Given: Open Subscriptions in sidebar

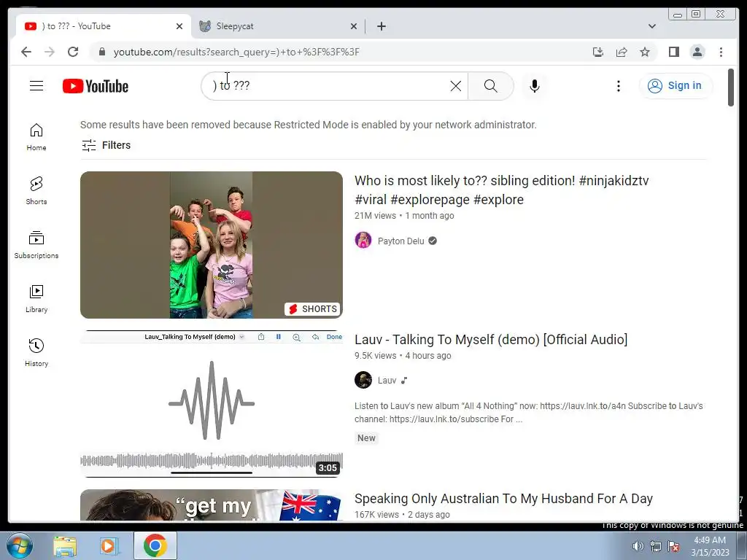Looking at the screenshot, I should click(36, 245).
